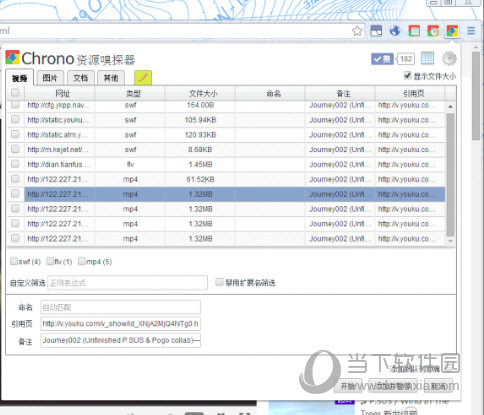Enable the flv (1) filter checkbox

50,261
